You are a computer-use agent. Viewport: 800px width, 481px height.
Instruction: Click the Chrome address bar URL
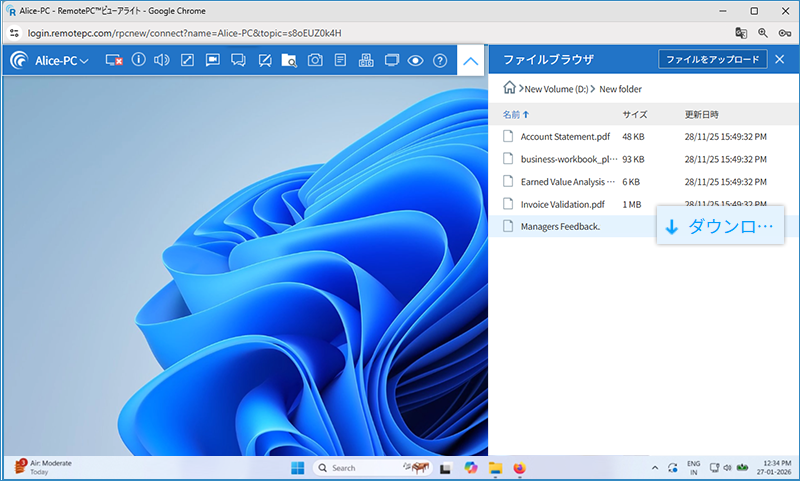184,33
